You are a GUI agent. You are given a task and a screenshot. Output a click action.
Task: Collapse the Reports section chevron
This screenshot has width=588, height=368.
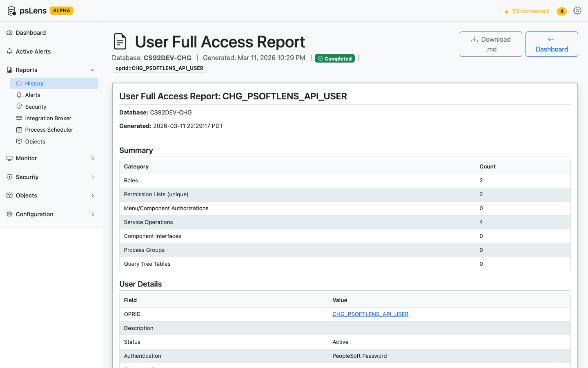pyautogui.click(x=93, y=70)
